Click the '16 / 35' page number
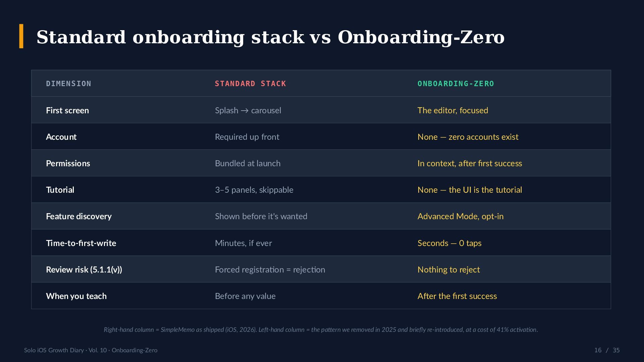 pos(607,350)
